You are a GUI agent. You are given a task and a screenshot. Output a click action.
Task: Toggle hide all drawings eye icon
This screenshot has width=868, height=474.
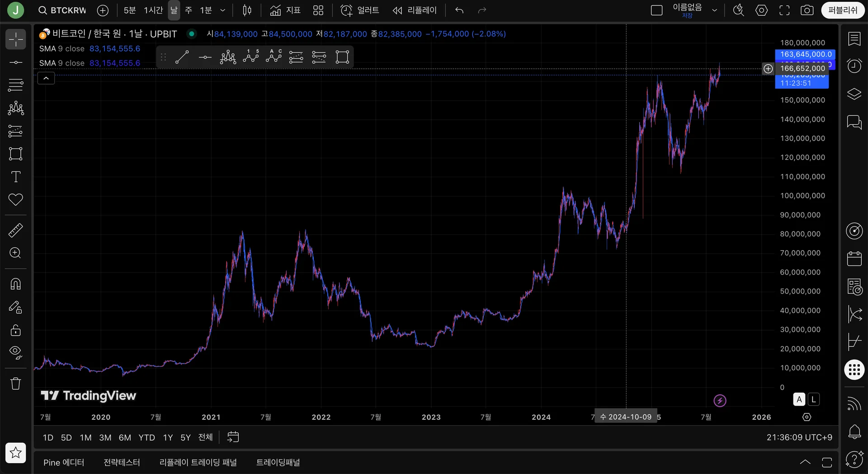tap(15, 353)
